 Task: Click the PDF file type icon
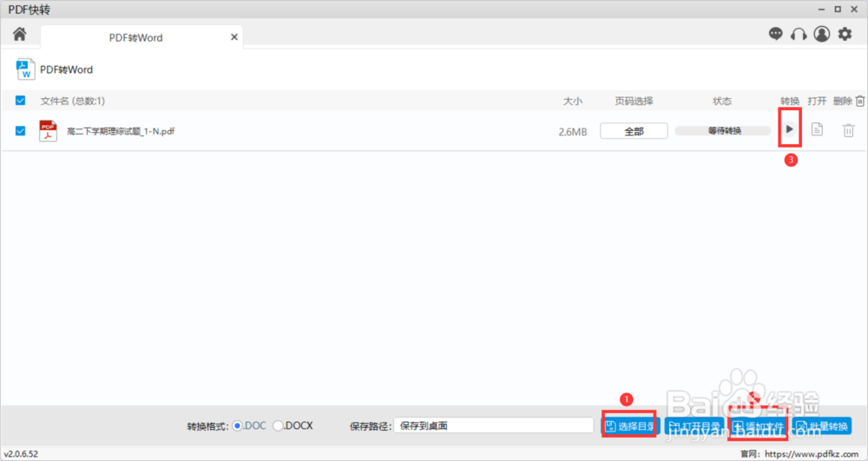48,131
